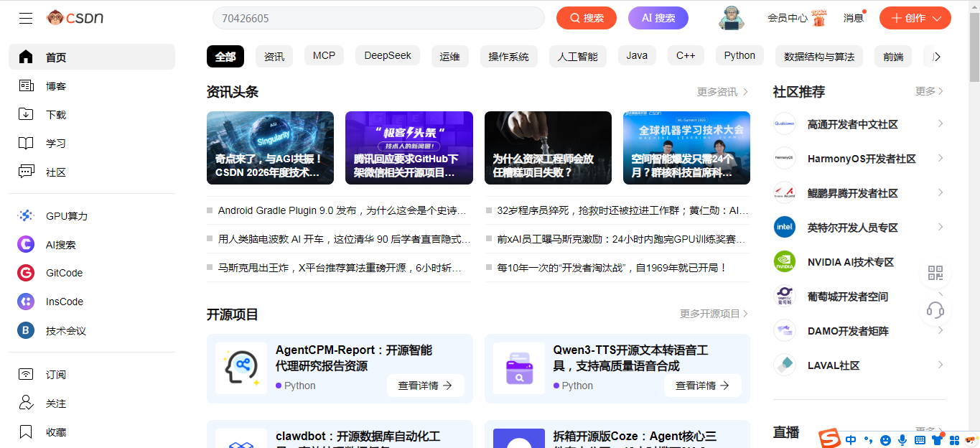Click the 社区 chat bubble icon

(26, 172)
